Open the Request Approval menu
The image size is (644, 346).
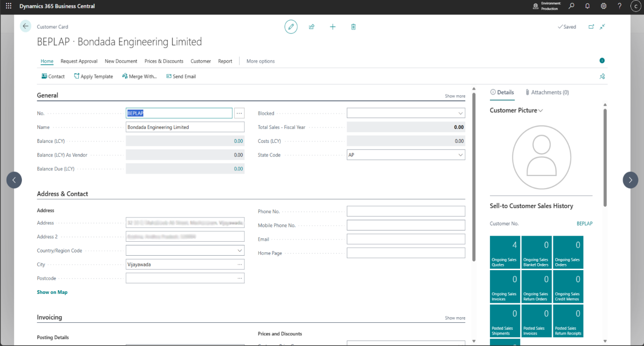point(79,61)
